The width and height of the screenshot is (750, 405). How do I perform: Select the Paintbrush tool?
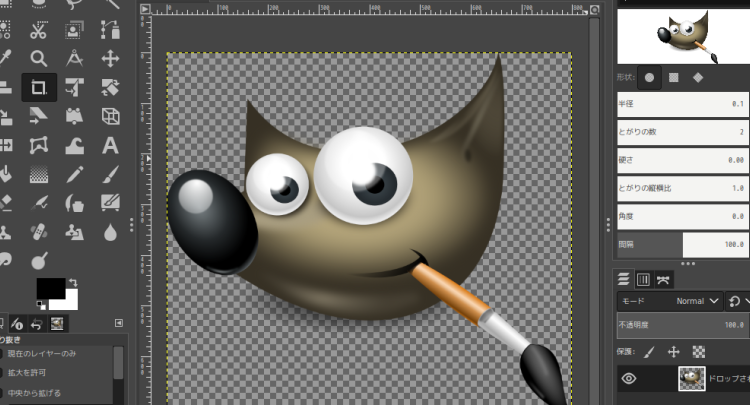110,174
